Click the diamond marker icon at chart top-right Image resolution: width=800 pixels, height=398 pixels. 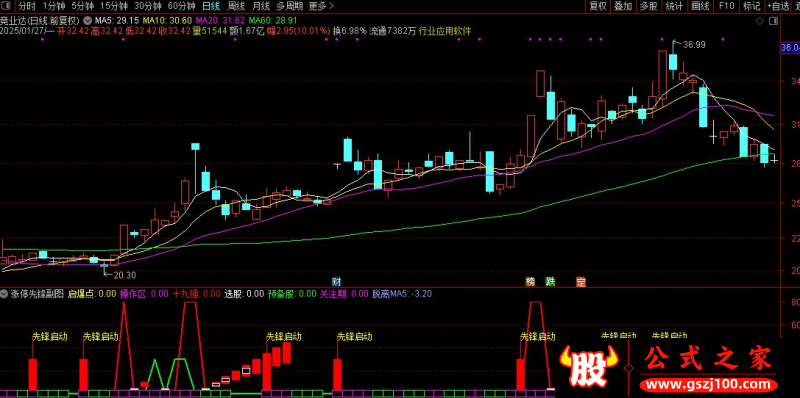760,21
